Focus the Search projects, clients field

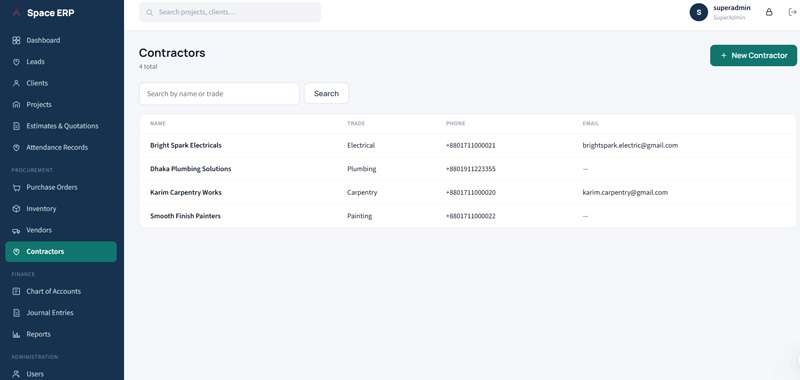click(230, 12)
